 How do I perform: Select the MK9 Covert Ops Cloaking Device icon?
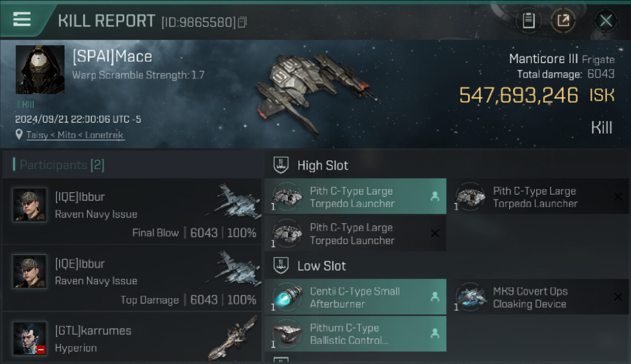[x=470, y=297]
